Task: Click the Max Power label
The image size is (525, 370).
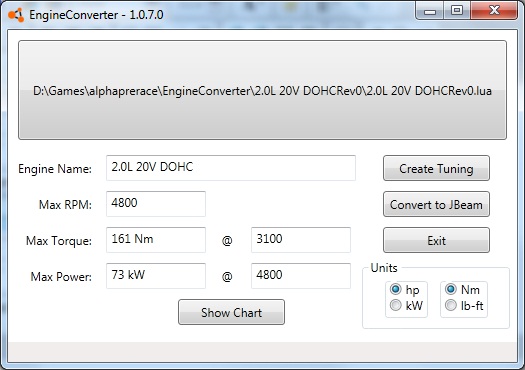Action: tap(61, 277)
